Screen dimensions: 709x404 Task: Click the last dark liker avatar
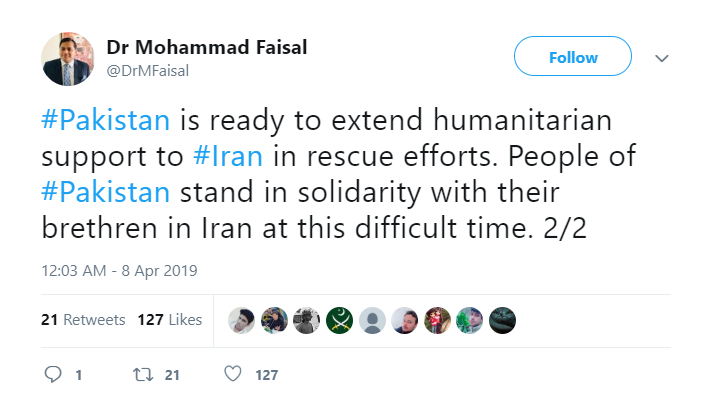tap(503, 320)
